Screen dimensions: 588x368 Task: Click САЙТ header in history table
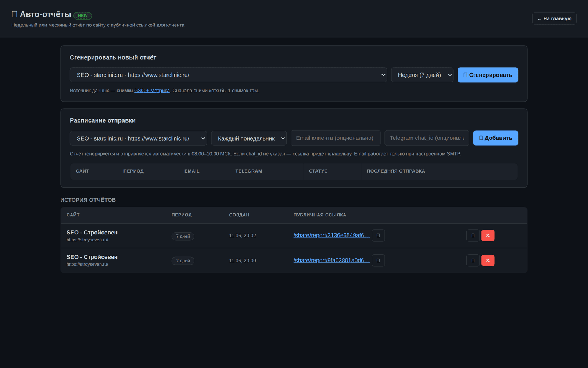pos(73,215)
